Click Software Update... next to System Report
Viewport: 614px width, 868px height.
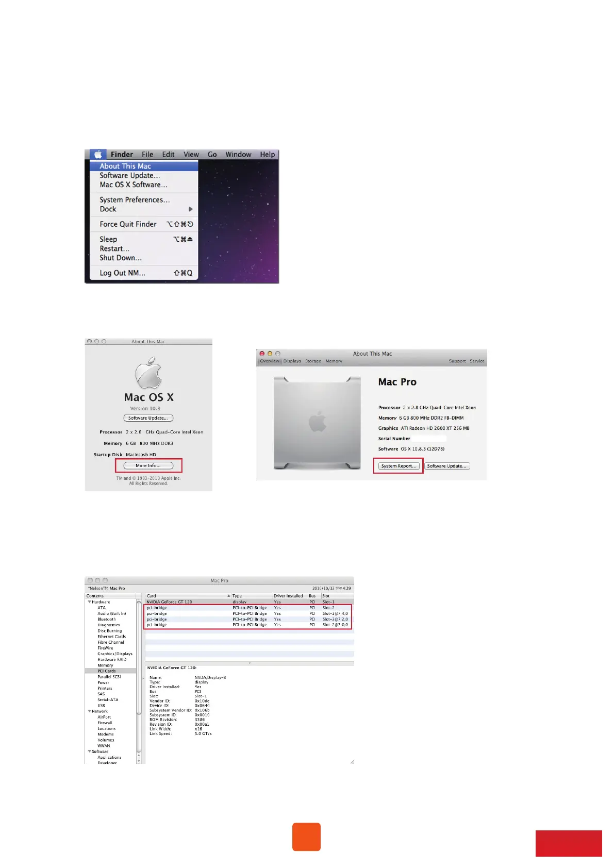(447, 466)
